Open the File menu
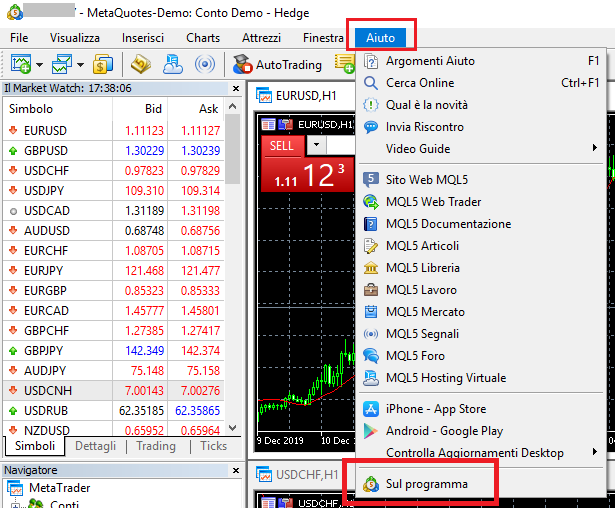The width and height of the screenshot is (615, 510). tap(19, 38)
